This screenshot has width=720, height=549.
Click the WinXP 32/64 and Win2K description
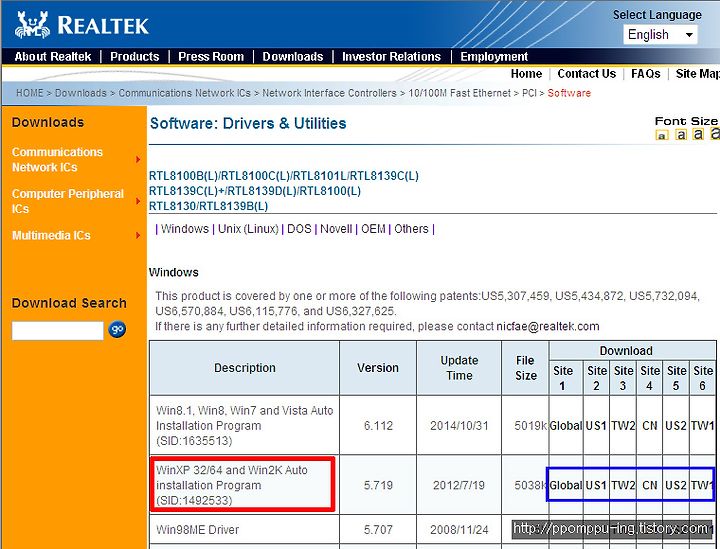[x=232, y=485]
